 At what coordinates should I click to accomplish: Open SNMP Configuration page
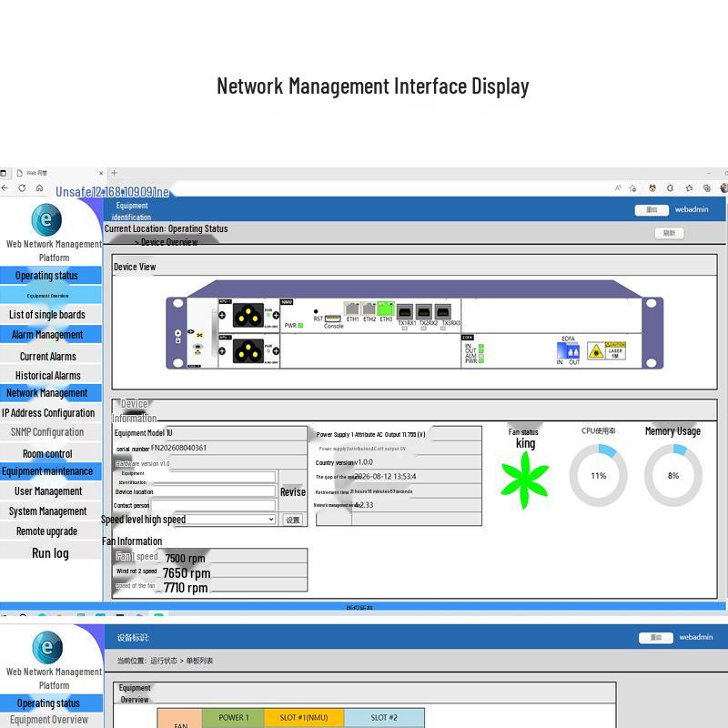pos(51,431)
